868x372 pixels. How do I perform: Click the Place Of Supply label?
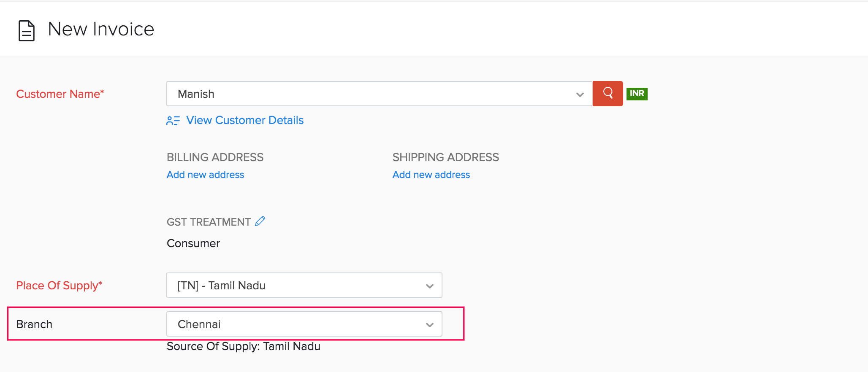point(59,286)
